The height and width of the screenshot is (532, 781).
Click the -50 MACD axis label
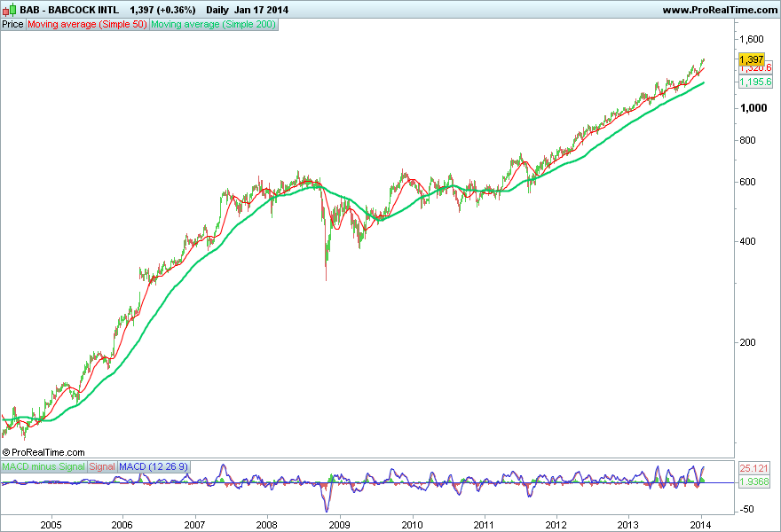[746, 509]
